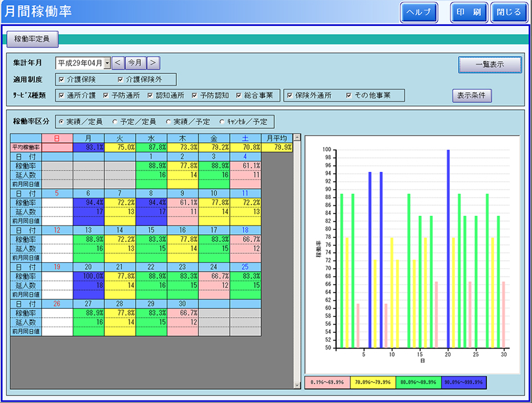Screen dimensions: 532x403
Task: Click the 83.3% cell for day 25
Action: click(x=246, y=276)
